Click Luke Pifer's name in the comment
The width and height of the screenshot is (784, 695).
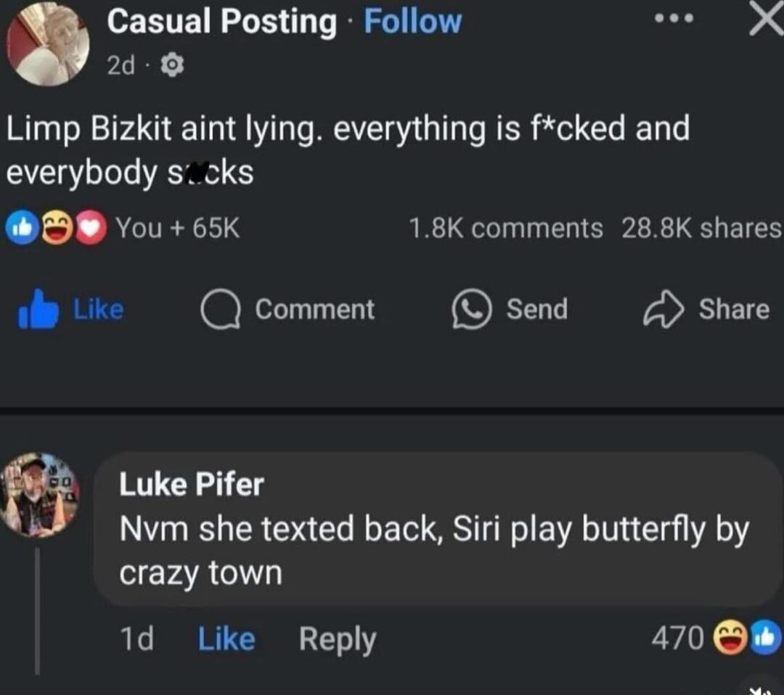[x=191, y=484]
